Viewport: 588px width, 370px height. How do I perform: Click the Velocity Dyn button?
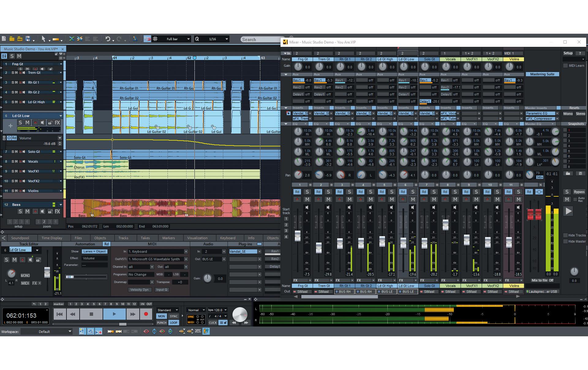[139, 290]
